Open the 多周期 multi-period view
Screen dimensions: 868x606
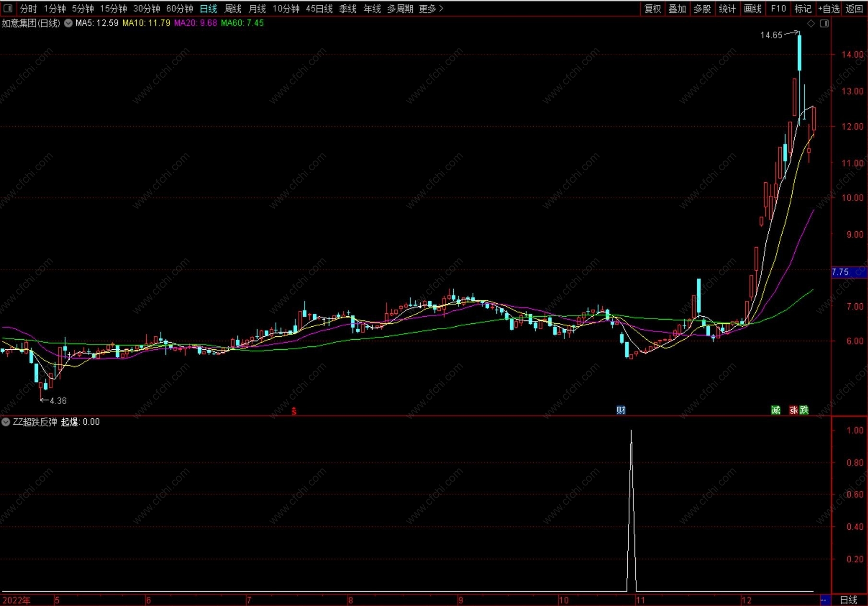point(400,9)
